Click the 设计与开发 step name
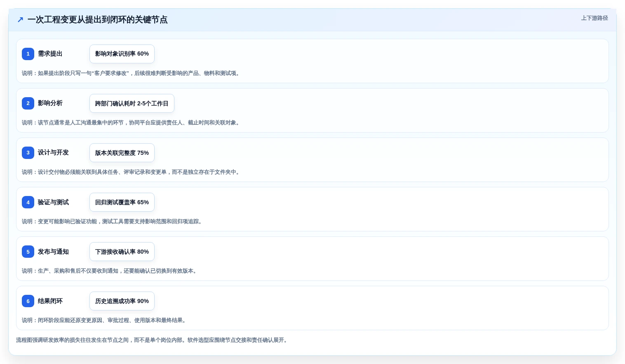 (x=53, y=153)
